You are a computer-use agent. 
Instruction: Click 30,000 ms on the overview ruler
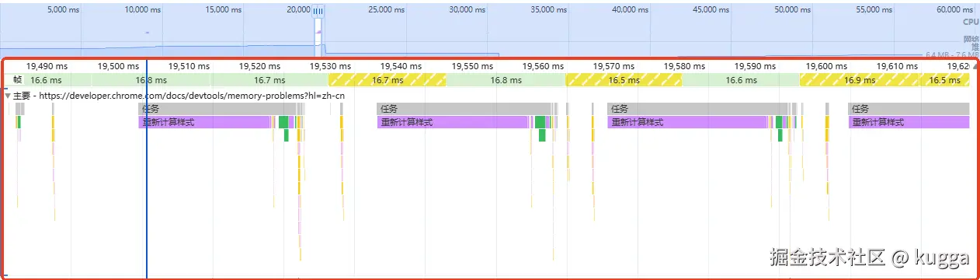point(468,10)
